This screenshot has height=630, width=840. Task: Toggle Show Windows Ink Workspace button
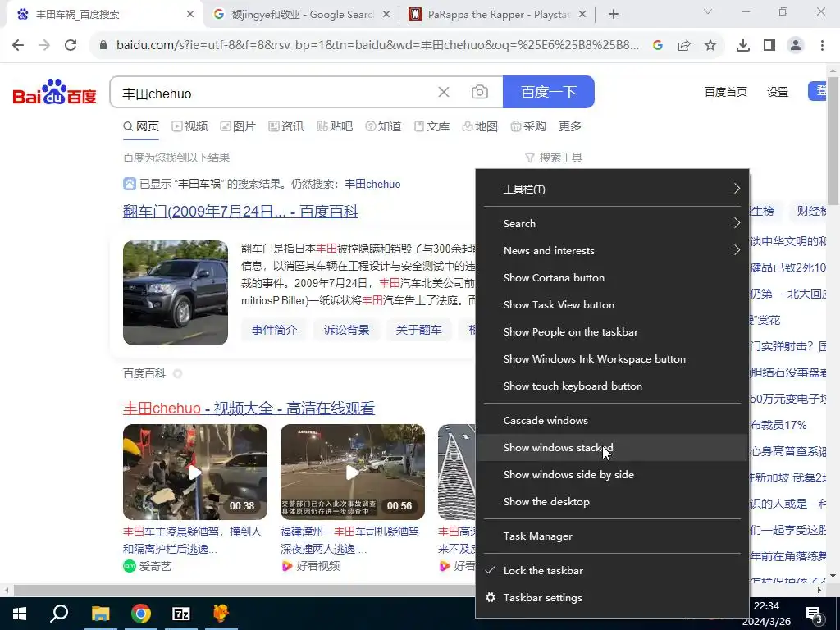click(612, 359)
